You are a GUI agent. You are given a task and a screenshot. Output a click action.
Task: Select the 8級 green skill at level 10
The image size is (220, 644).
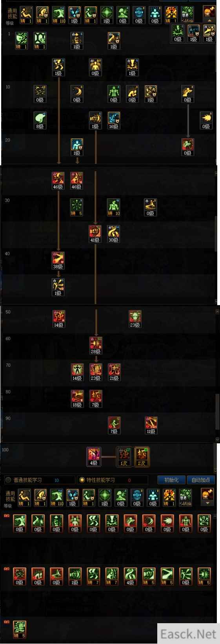click(40, 121)
